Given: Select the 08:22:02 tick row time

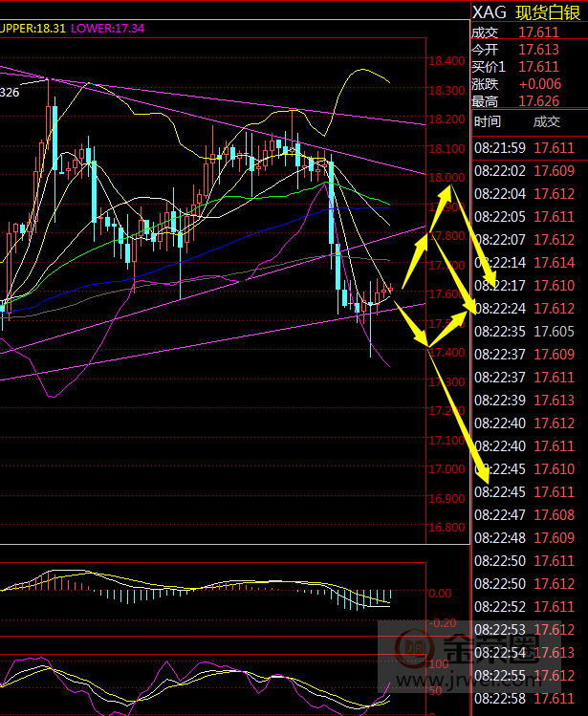Looking at the screenshot, I should 500,171.
